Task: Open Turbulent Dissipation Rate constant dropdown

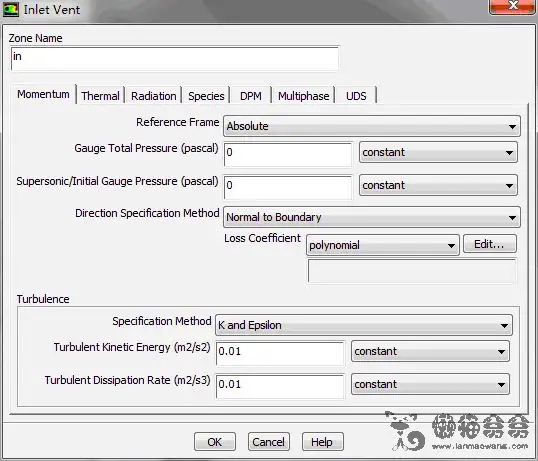Action: tap(430, 384)
